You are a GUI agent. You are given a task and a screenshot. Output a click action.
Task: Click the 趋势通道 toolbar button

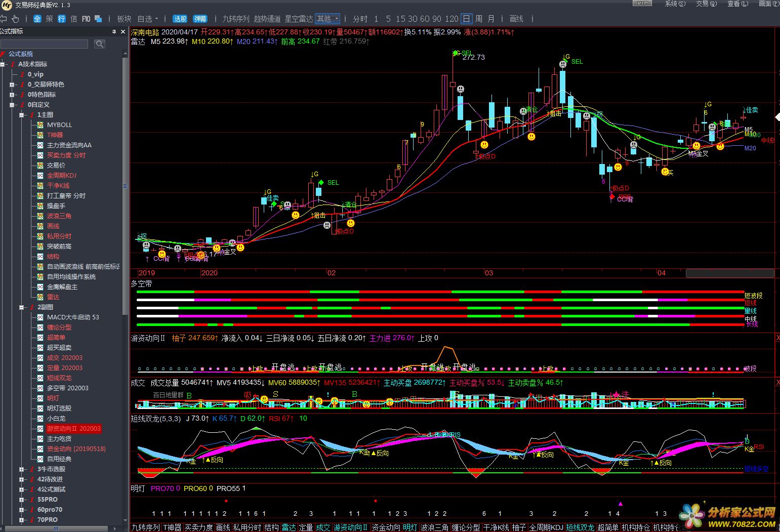[x=267, y=19]
